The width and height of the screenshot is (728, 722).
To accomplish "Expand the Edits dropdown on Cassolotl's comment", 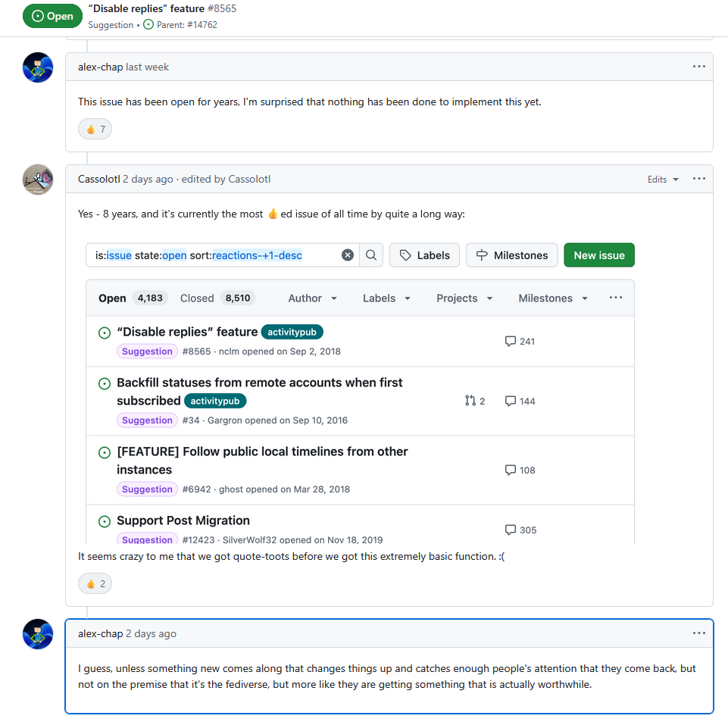I will point(663,180).
